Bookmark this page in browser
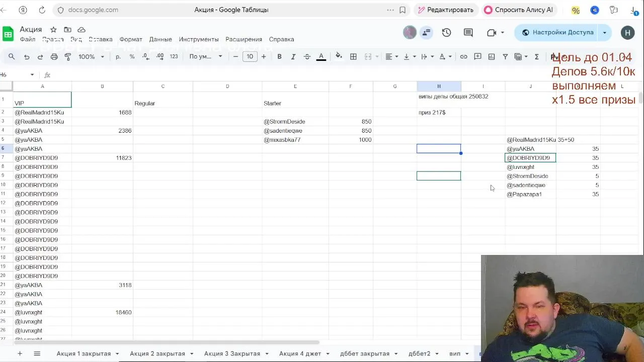 (403, 10)
